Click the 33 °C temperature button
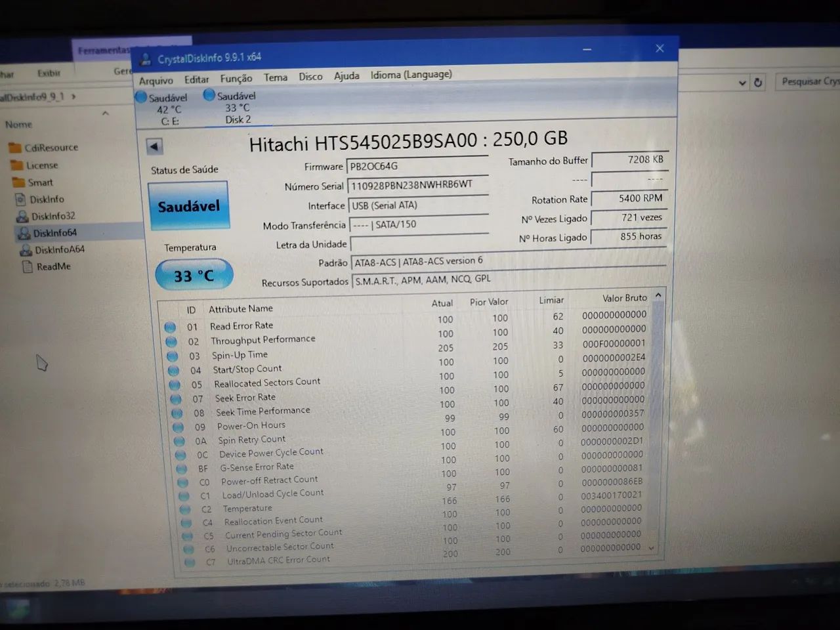This screenshot has height=630, width=840. coord(194,276)
